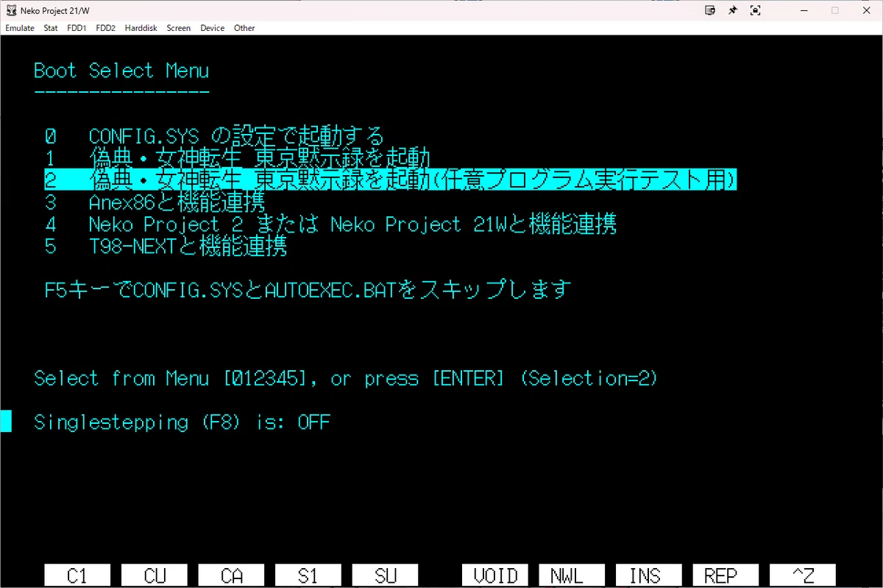Click 'Singlestepping (F8) is: OFF' text

(182, 422)
